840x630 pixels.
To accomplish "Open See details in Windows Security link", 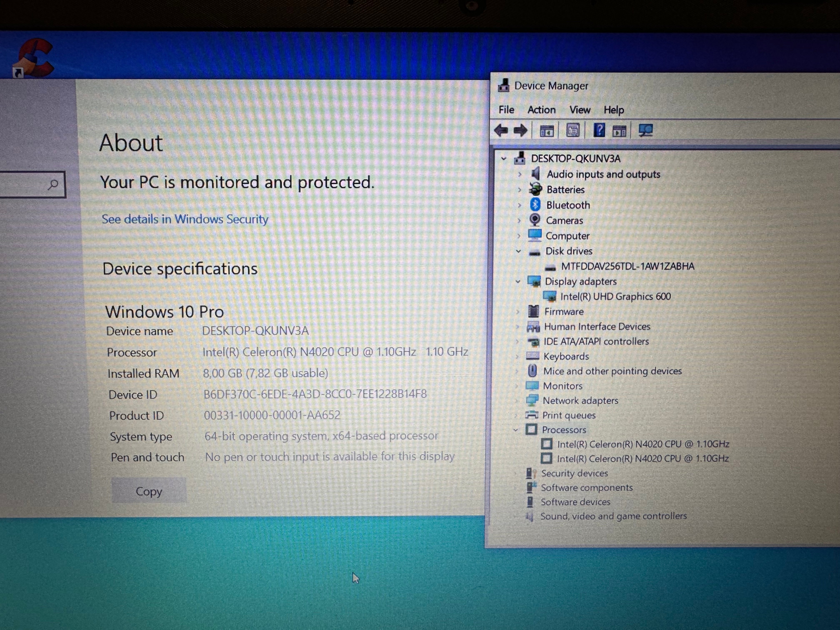I will click(x=185, y=219).
